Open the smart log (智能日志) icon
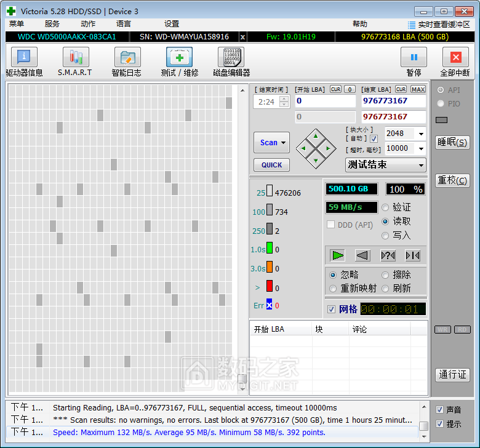The image size is (480, 448). pyautogui.click(x=127, y=57)
